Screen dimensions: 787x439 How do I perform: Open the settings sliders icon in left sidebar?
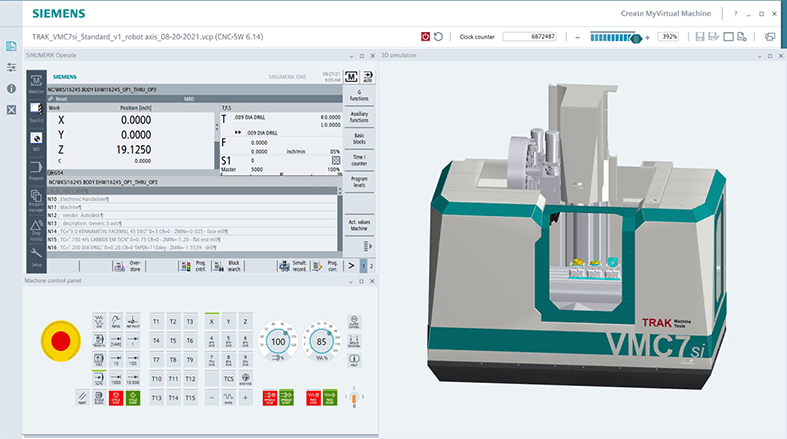[11, 67]
